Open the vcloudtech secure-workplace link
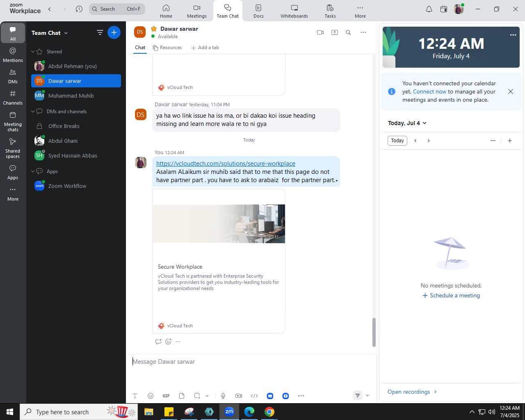 [x=226, y=164]
